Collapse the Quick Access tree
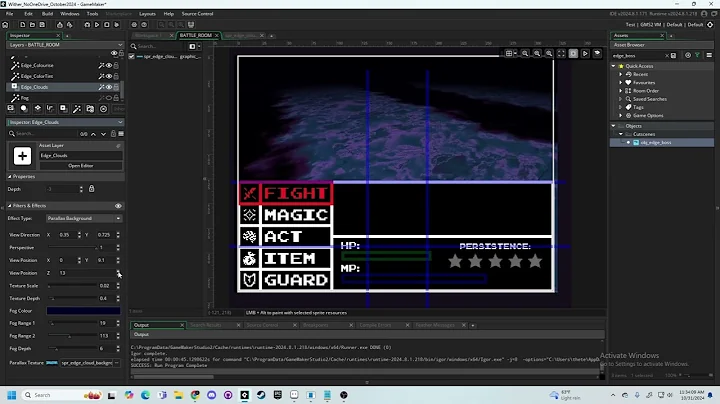This screenshot has width=720, height=404. tap(613, 66)
